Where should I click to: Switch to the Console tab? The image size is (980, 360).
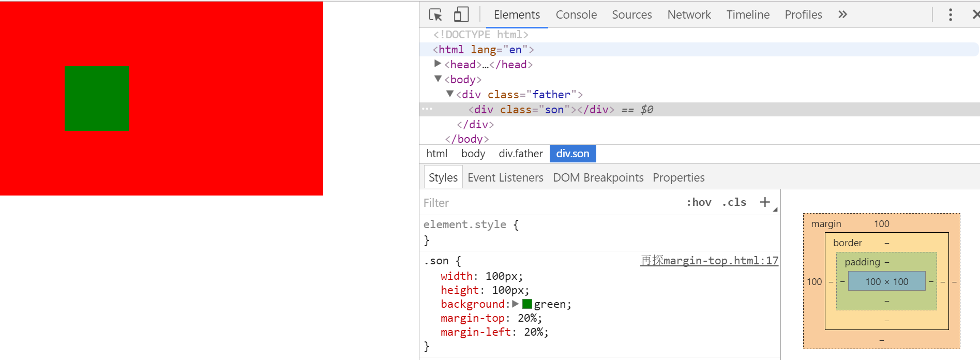pyautogui.click(x=576, y=14)
